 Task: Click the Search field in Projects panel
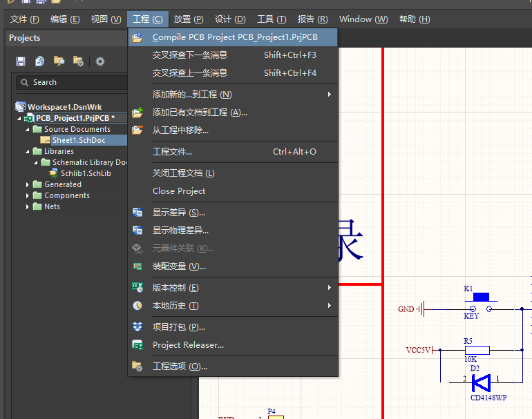click(72, 82)
